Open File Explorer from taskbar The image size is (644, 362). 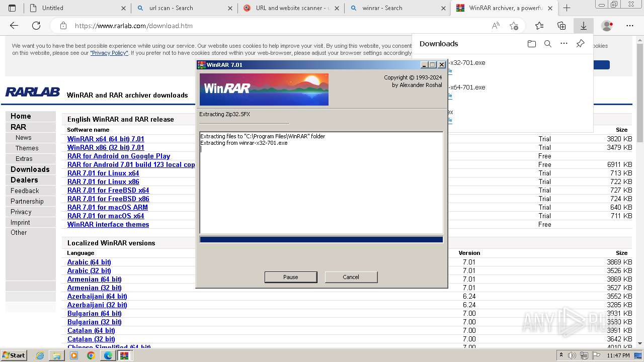(57, 355)
